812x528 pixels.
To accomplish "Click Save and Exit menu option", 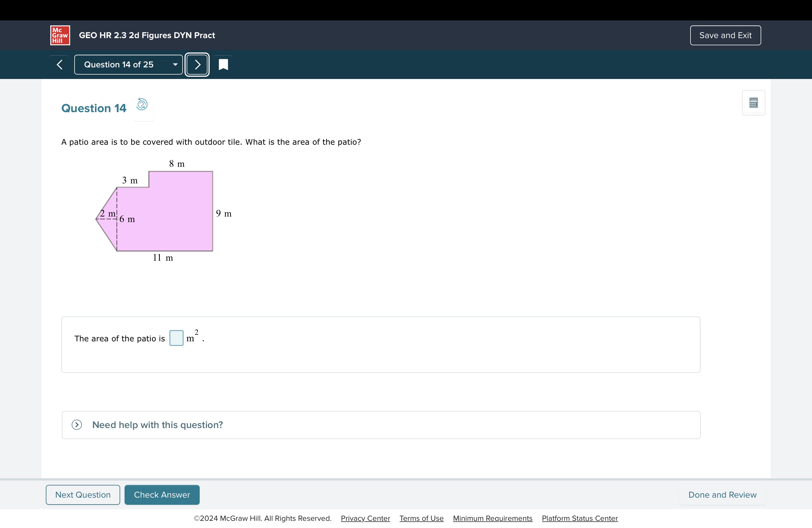I will tap(725, 34).
